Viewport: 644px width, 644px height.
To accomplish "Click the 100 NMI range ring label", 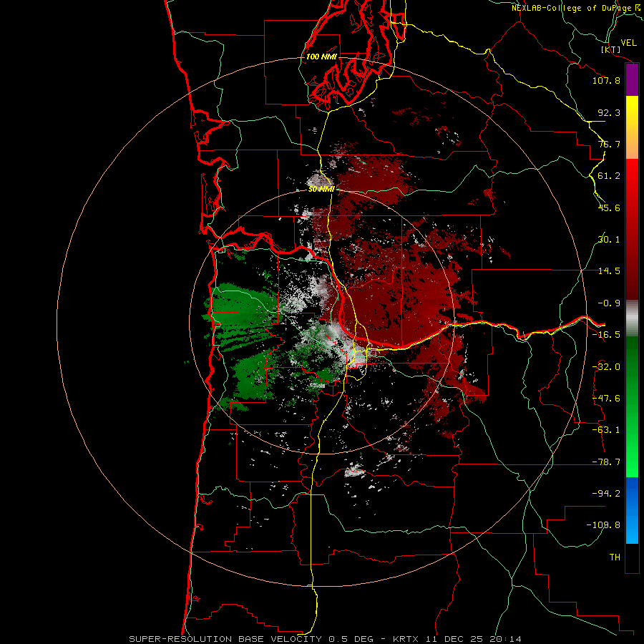I will (x=321, y=57).
